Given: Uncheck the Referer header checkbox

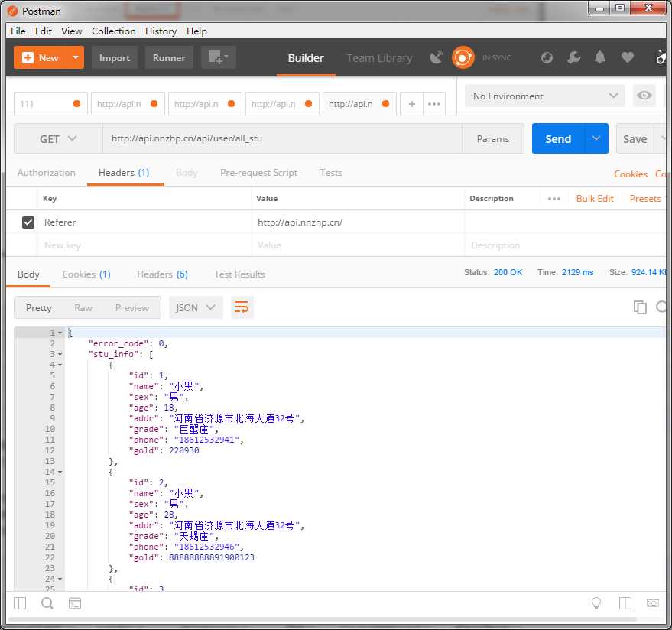Looking at the screenshot, I should point(28,222).
